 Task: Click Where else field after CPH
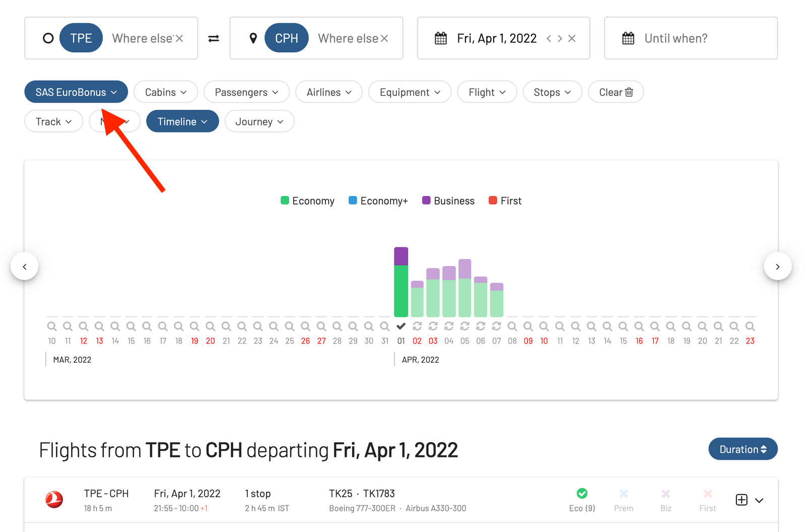pos(348,38)
